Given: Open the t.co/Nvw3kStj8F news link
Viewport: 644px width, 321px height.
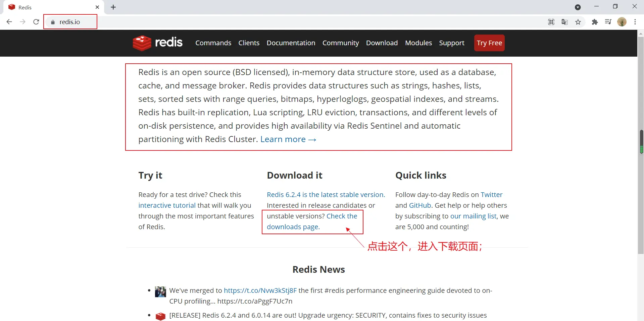Looking at the screenshot, I should click(x=260, y=291).
